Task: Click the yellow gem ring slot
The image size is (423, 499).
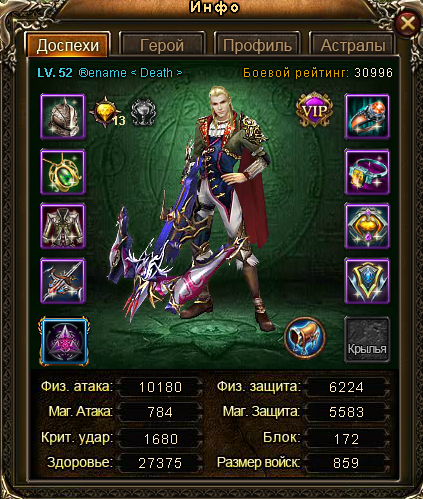Action: click(x=367, y=172)
